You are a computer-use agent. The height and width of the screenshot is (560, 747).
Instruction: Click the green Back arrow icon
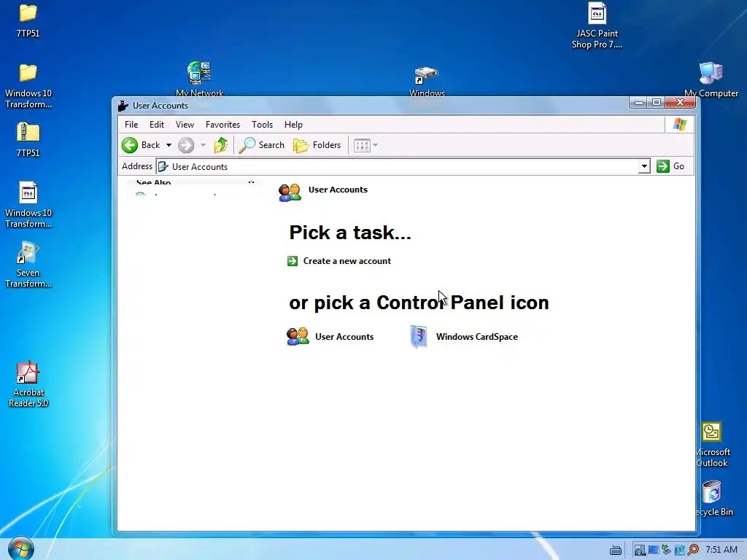130,145
